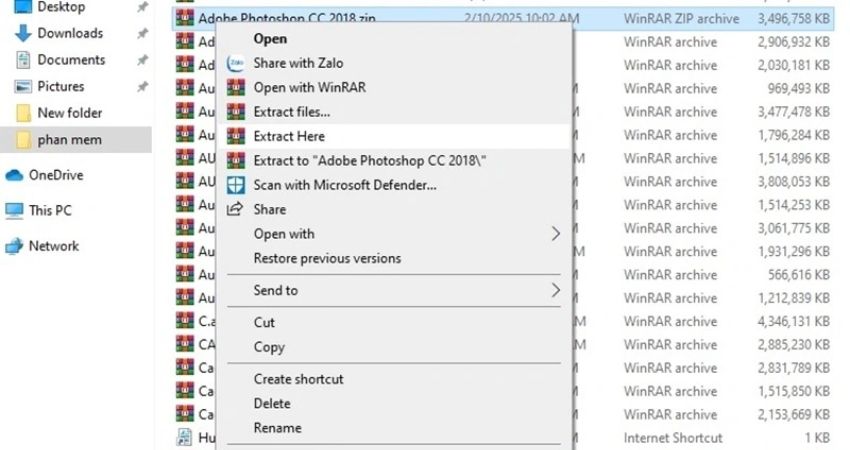
Task: Click the OneDrive cloud icon in sidebar
Action: coord(14,175)
